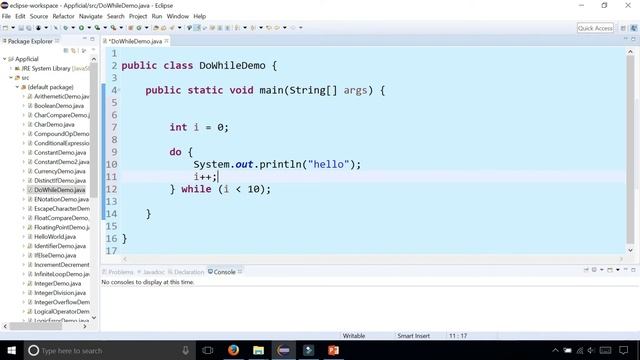Select DoWhileDemo.java in Package Explorer

coord(60,190)
